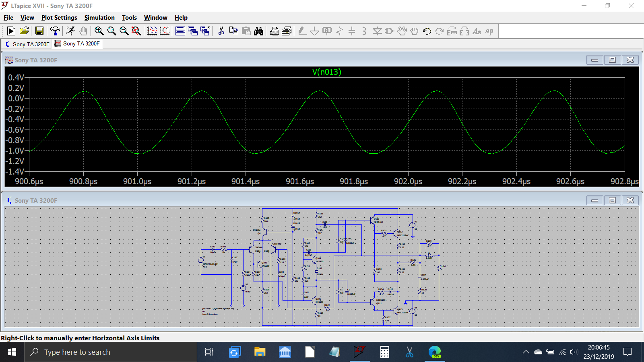644x362 pixels.
Task: Maximize the waveform plot pane
Action: point(612,60)
